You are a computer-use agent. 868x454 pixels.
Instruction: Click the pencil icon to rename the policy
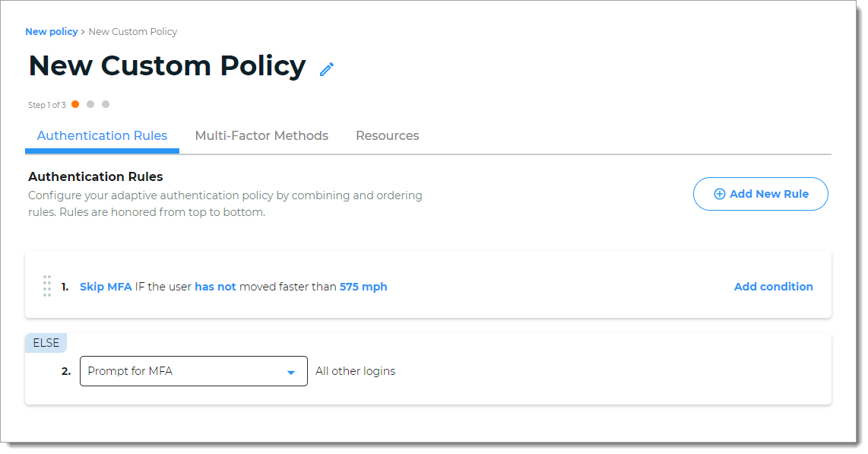(x=327, y=68)
